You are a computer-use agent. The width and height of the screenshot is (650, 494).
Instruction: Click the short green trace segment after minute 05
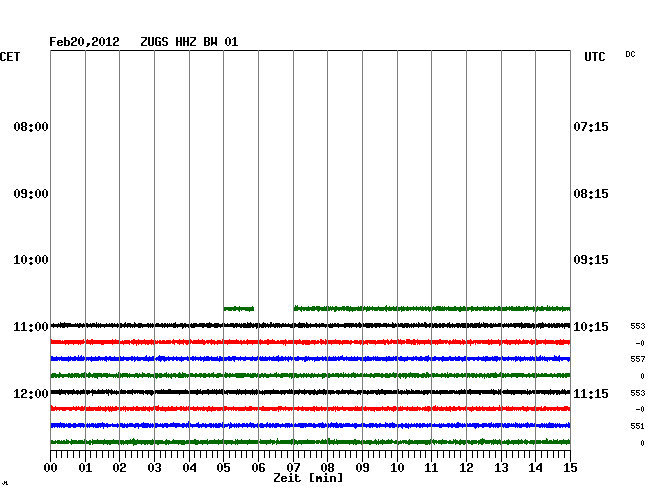(x=239, y=309)
